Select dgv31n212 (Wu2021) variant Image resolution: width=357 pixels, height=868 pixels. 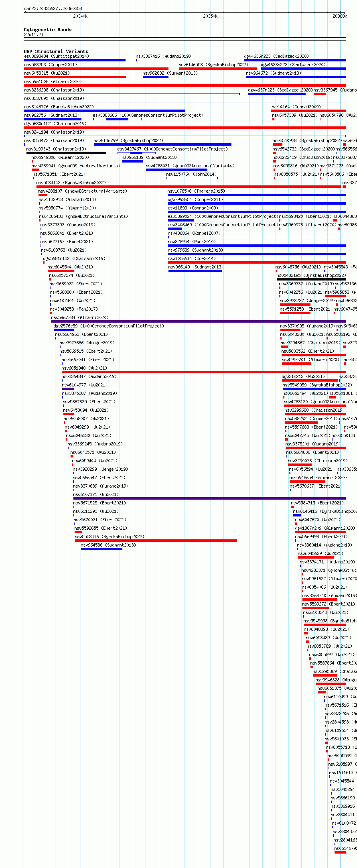click(303, 376)
